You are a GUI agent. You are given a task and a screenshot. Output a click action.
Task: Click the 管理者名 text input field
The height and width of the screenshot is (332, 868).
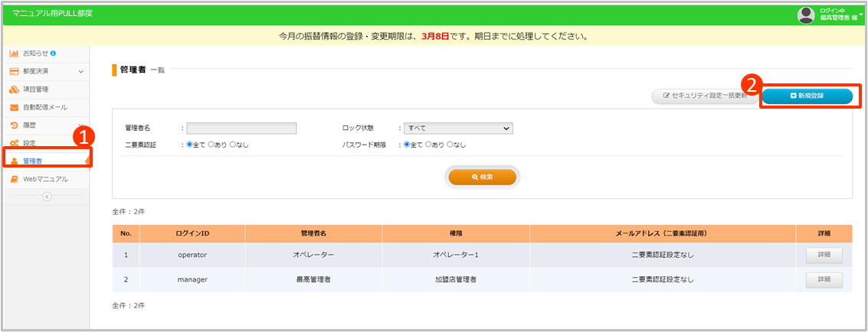[x=241, y=129]
